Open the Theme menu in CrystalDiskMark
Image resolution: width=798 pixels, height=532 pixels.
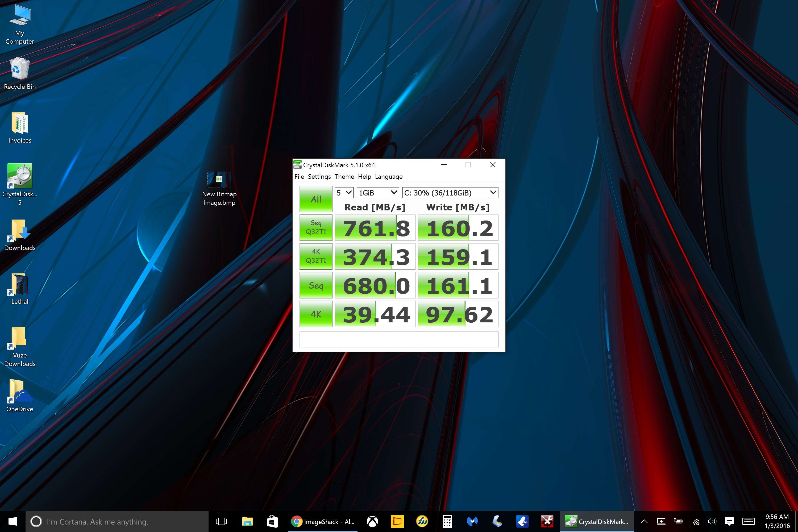[x=344, y=176]
